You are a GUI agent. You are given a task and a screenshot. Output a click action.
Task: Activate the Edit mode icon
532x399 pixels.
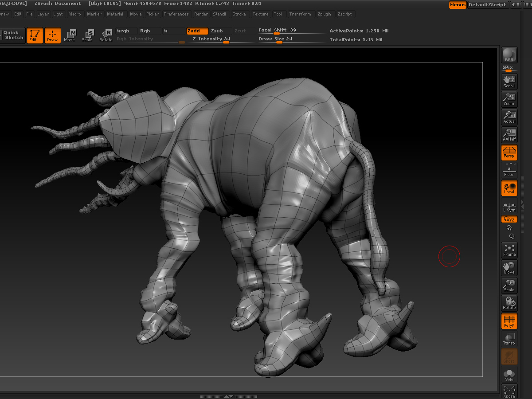point(35,35)
